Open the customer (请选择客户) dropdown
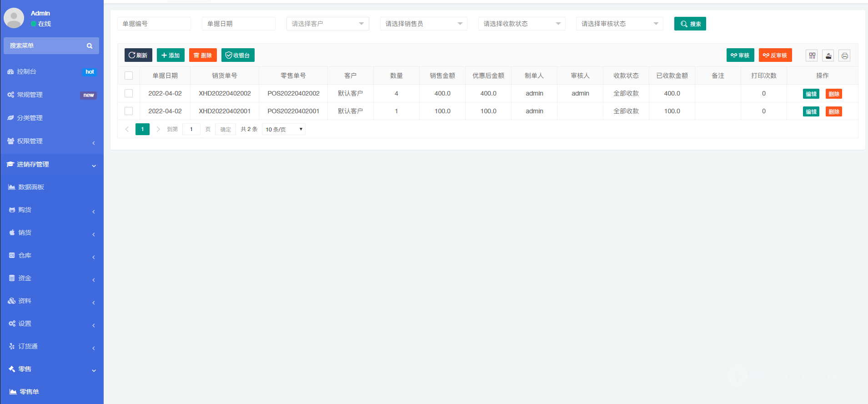 click(327, 24)
